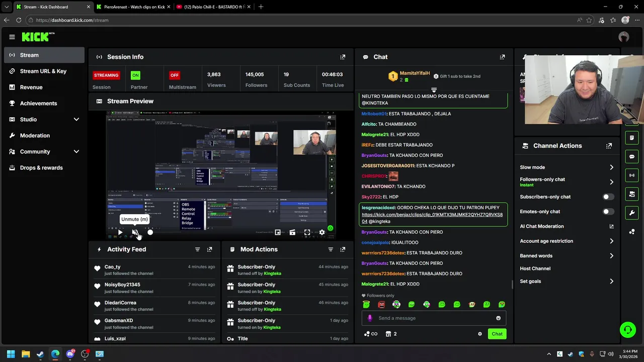644x362 pixels.
Task: Pop out the Activity Feed panel
Action: click(x=209, y=249)
